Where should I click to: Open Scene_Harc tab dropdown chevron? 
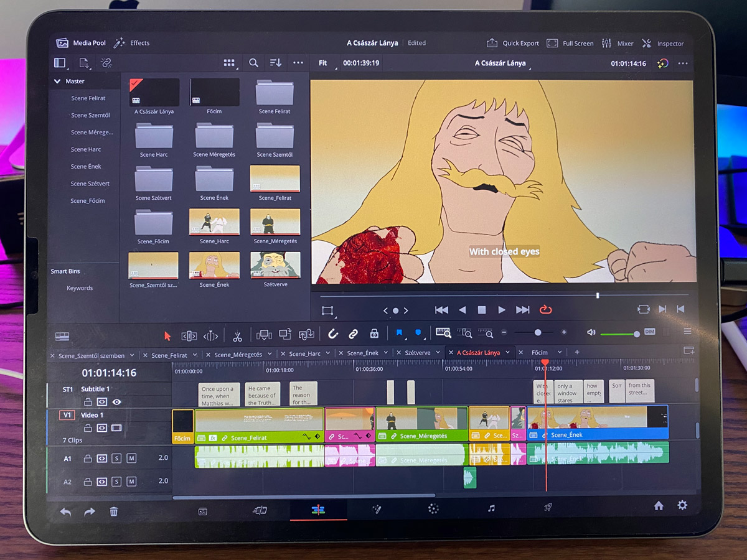point(328,353)
